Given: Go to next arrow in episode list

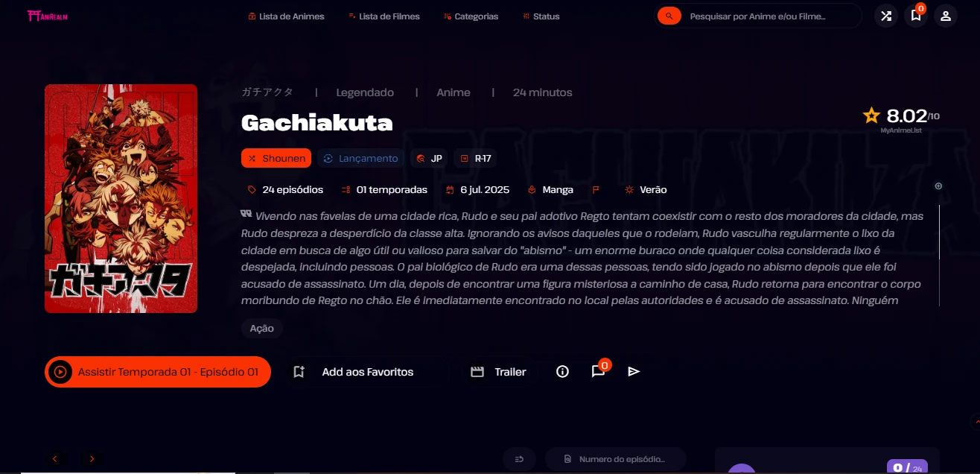Looking at the screenshot, I should pyautogui.click(x=92, y=459).
